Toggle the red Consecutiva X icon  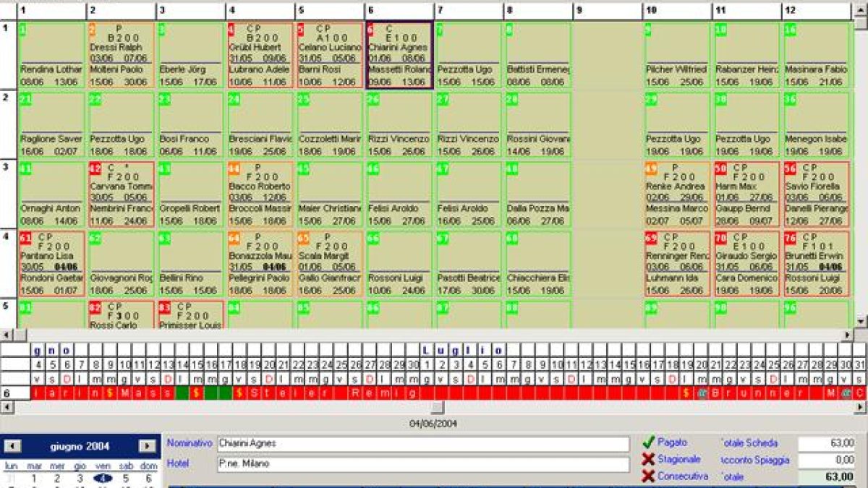648,476
